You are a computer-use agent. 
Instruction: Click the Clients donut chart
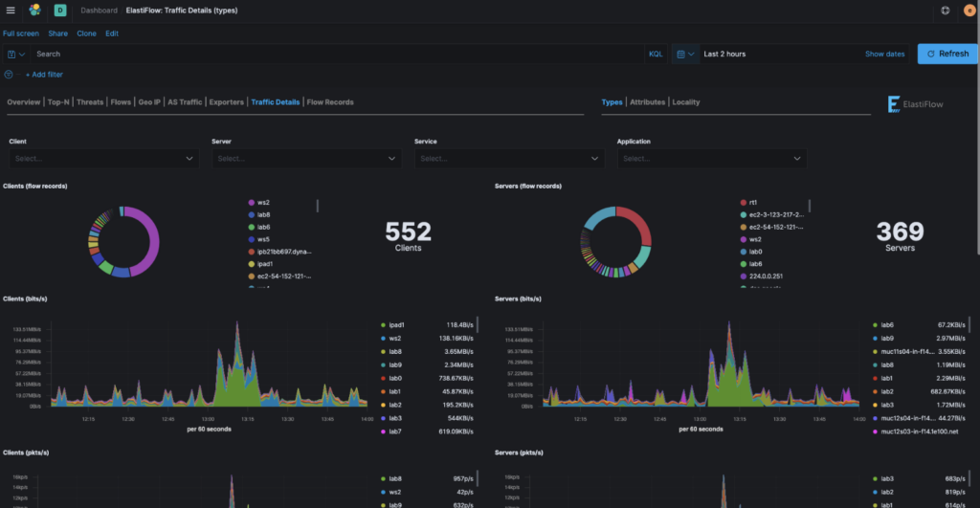[123, 242]
